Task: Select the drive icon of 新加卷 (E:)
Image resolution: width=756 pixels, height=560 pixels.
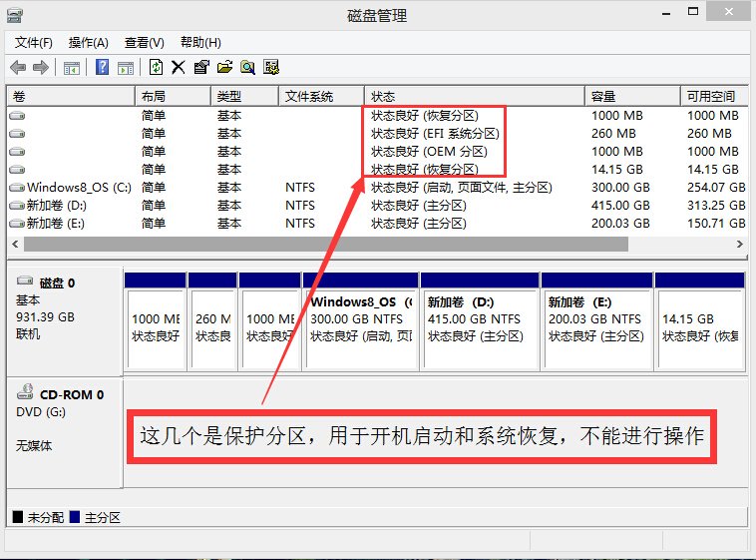Action: (x=17, y=224)
